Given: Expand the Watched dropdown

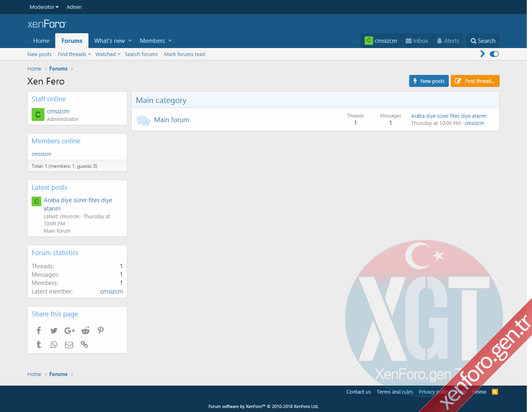Looking at the screenshot, I should (119, 54).
